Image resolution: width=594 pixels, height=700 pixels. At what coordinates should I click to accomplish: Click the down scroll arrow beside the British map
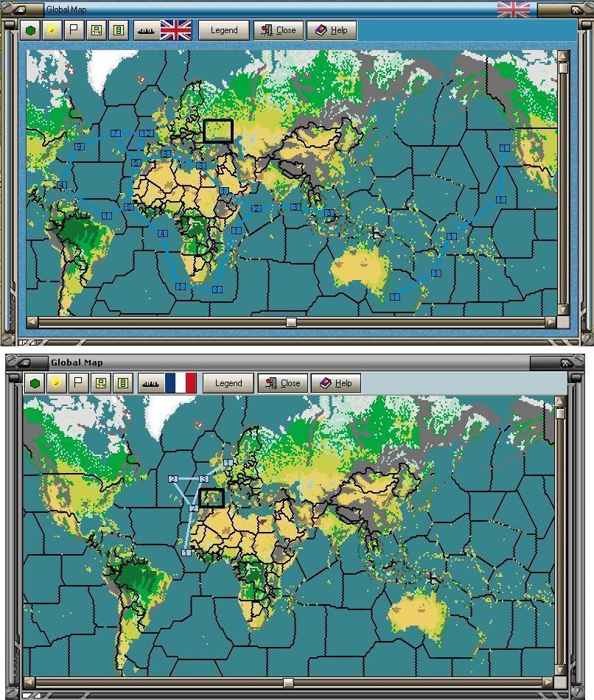(563, 309)
